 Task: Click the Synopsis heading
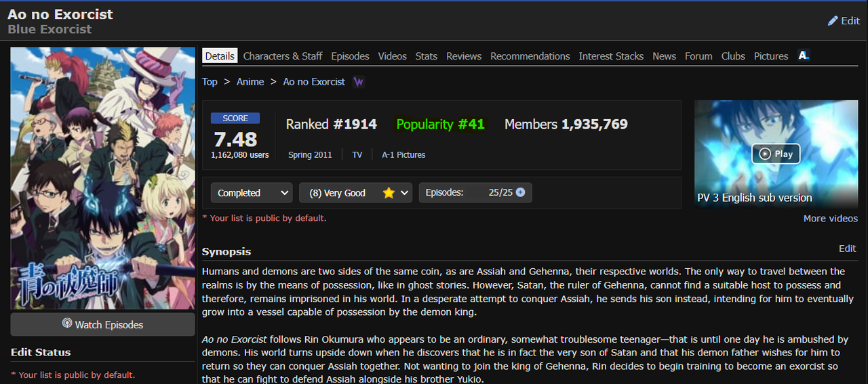226,252
